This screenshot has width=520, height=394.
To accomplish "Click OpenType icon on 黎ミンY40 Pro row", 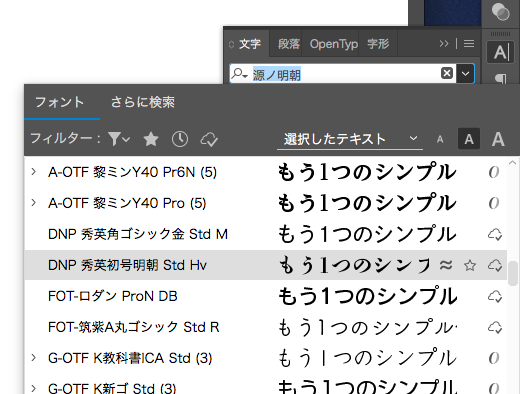I will [494, 203].
